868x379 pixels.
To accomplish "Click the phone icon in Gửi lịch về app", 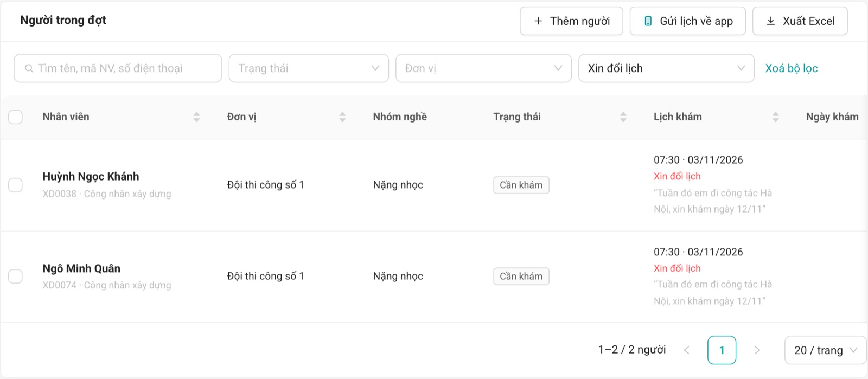I will coord(648,21).
